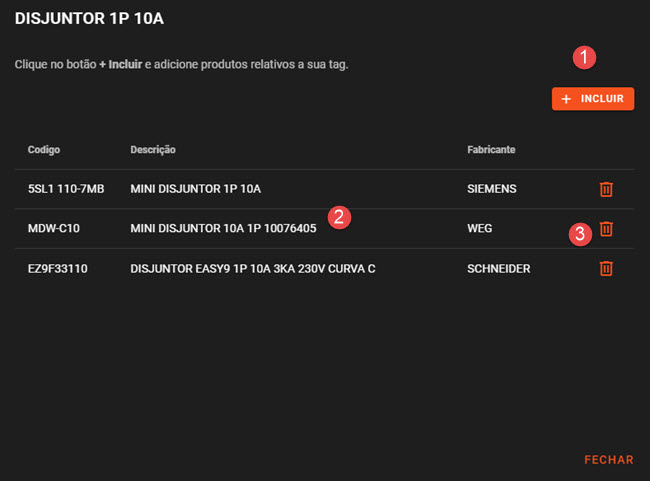Select product code MDW-C10
The width and height of the screenshot is (650, 481).
point(54,229)
